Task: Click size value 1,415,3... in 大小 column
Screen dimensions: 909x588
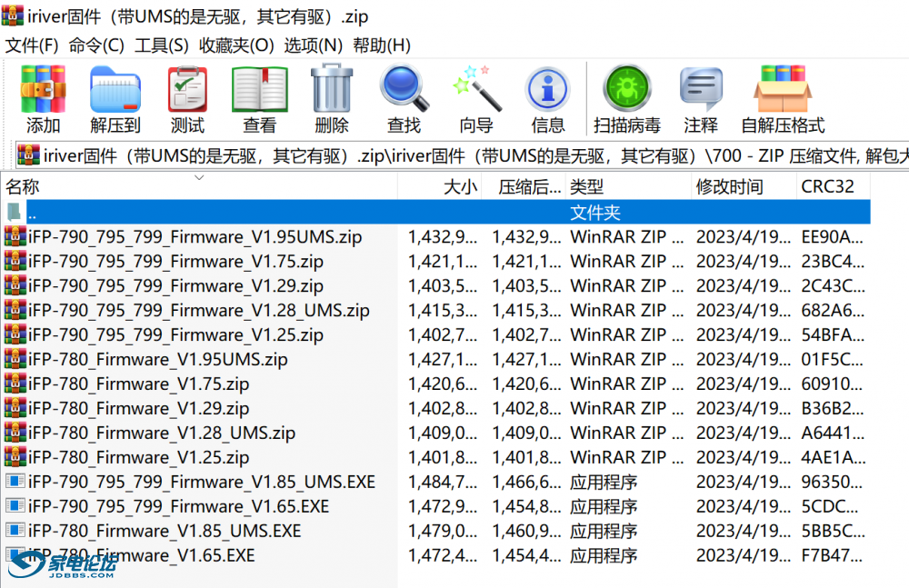Action: coord(443,310)
